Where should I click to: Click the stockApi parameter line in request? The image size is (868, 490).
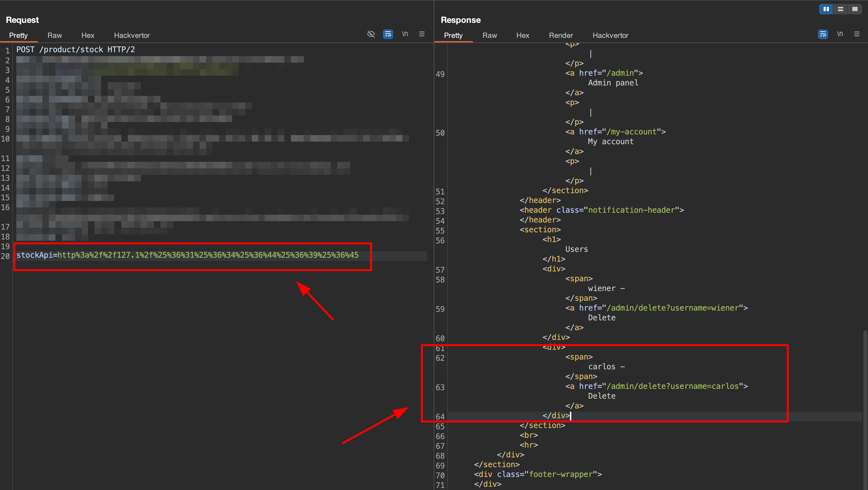click(187, 255)
